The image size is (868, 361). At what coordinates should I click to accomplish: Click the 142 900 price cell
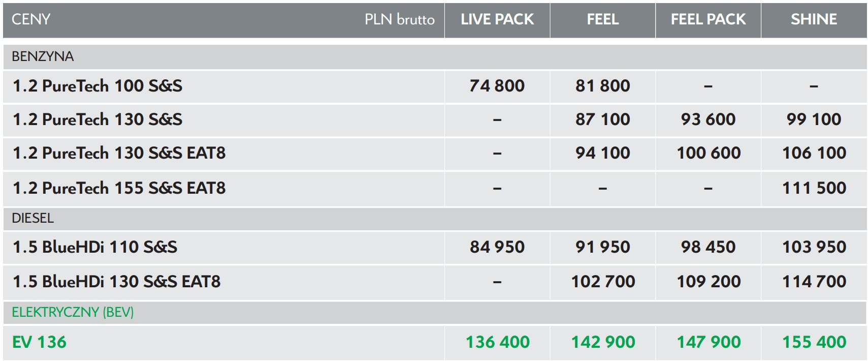click(x=602, y=342)
